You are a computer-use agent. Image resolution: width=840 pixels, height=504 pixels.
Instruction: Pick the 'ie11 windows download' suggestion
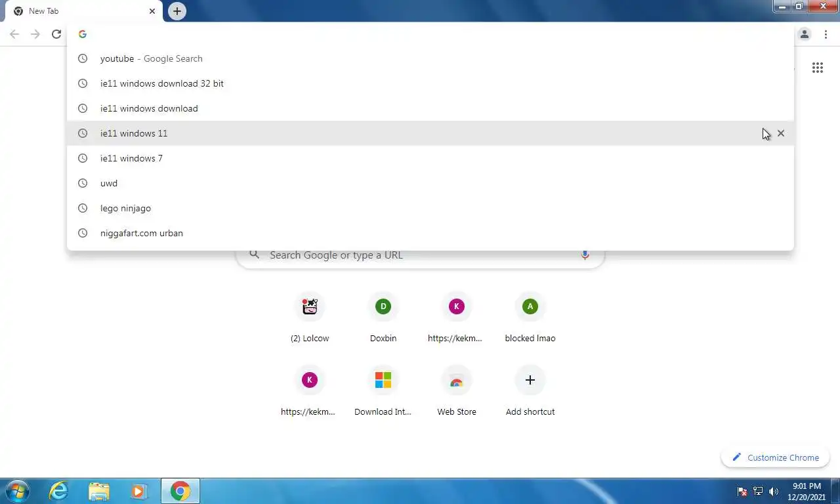coord(430,108)
